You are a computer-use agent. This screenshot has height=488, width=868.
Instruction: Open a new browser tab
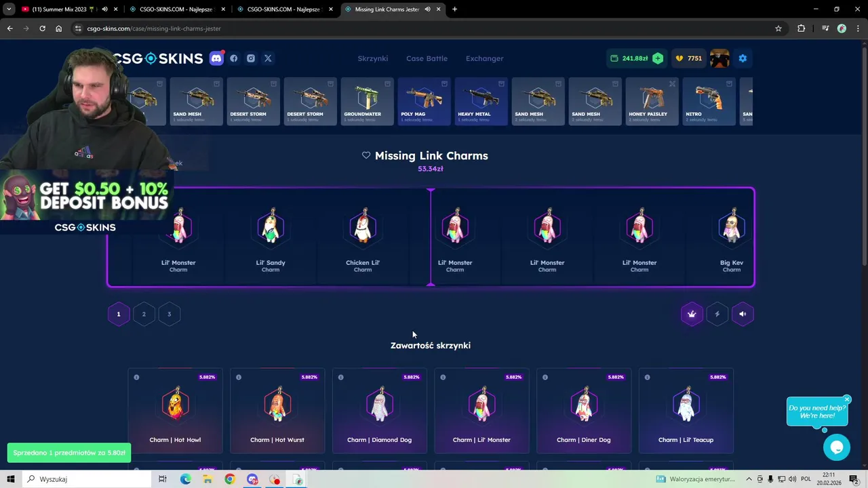[454, 9]
